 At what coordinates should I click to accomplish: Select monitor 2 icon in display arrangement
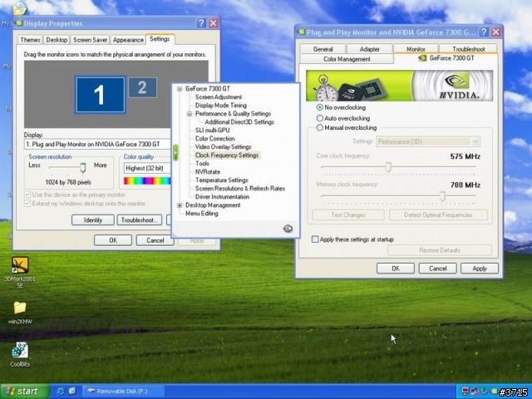click(x=142, y=87)
